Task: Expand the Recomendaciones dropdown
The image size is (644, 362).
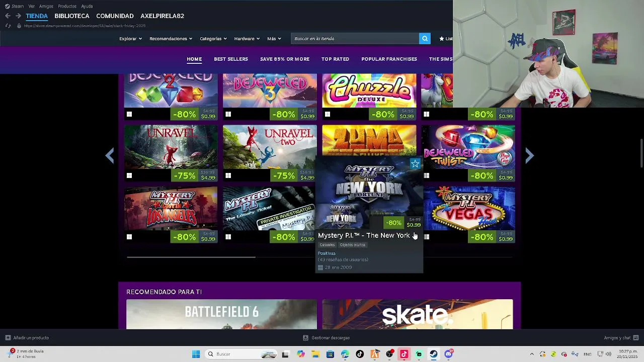Action: click(x=171, y=39)
